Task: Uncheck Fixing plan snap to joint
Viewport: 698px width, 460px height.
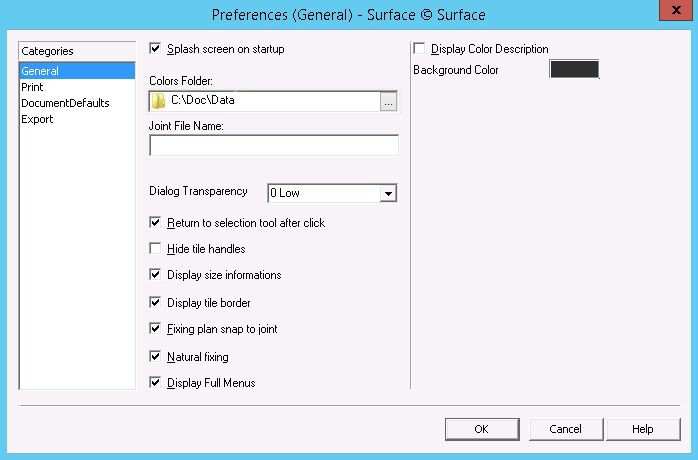Action: [x=155, y=328]
